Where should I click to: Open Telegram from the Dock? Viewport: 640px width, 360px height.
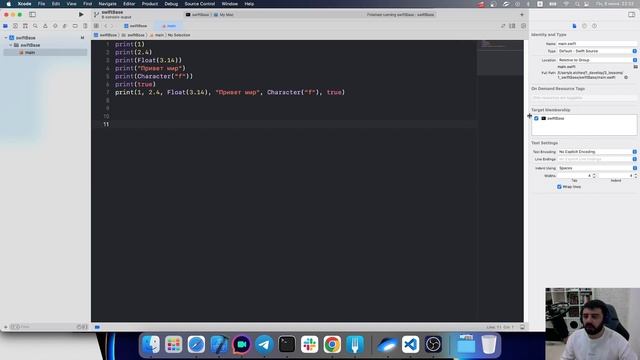pyautogui.click(x=264, y=344)
